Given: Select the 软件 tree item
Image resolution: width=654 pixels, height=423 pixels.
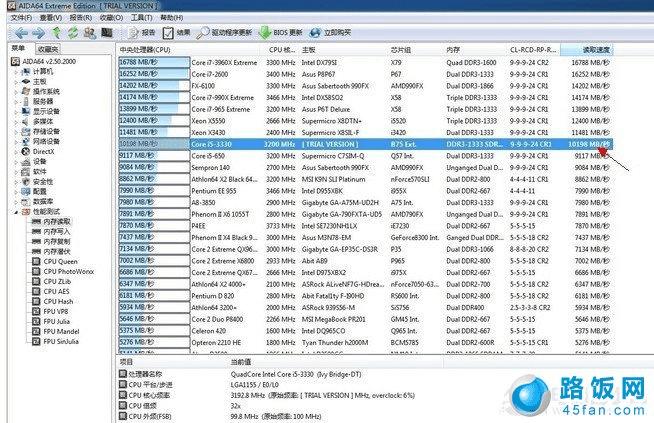Looking at the screenshot, I should coord(34,171).
